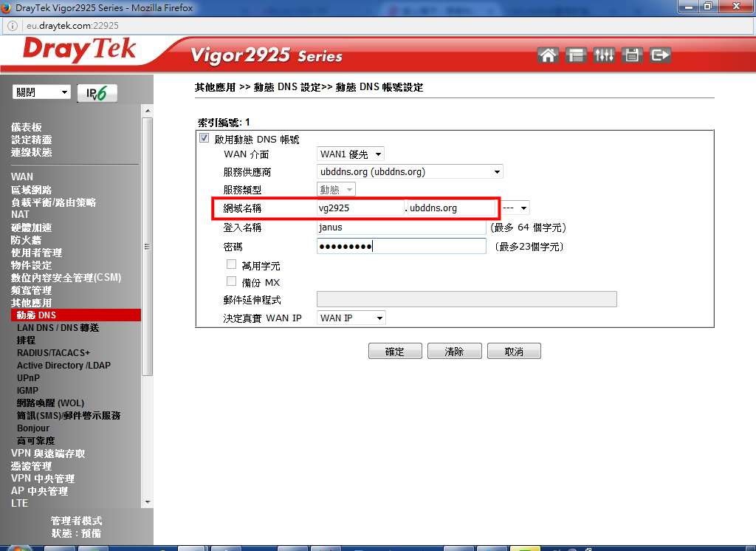Click the Home icon in the header

548,55
